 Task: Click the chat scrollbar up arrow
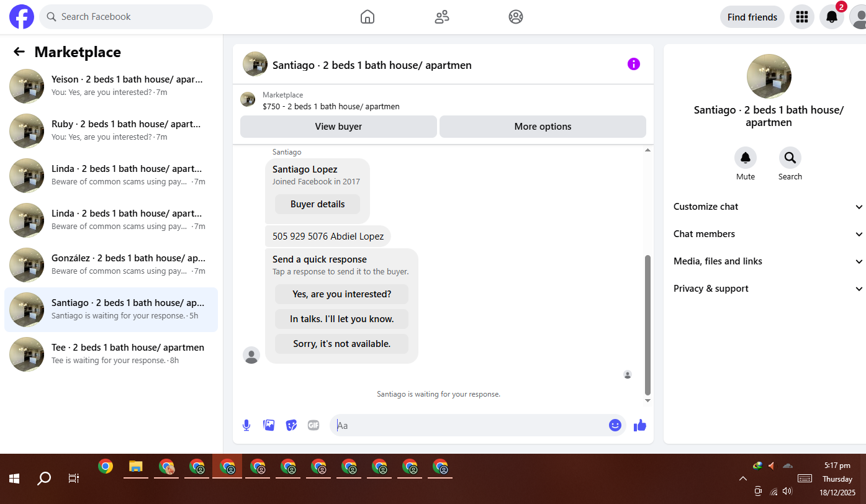click(647, 150)
